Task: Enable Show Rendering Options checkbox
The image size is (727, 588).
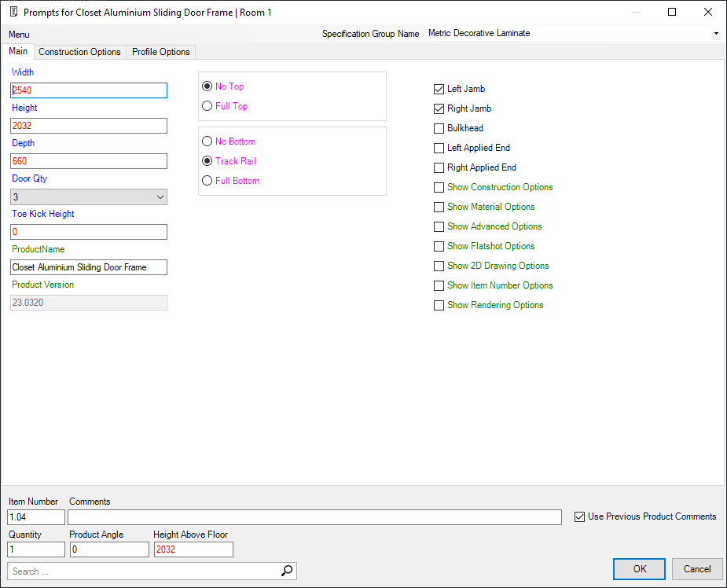Action: (x=439, y=306)
